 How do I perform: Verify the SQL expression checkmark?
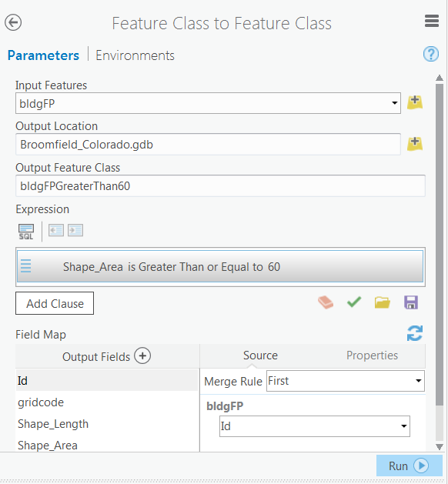354,302
